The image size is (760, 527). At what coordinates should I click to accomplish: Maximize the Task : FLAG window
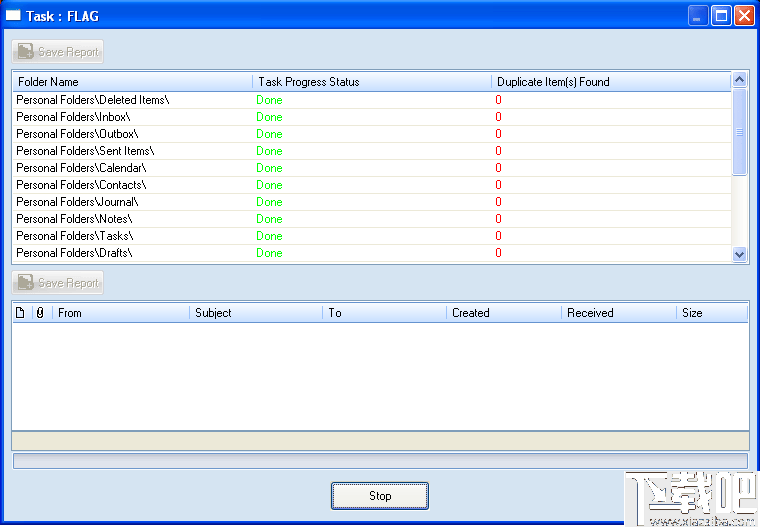[x=721, y=16]
